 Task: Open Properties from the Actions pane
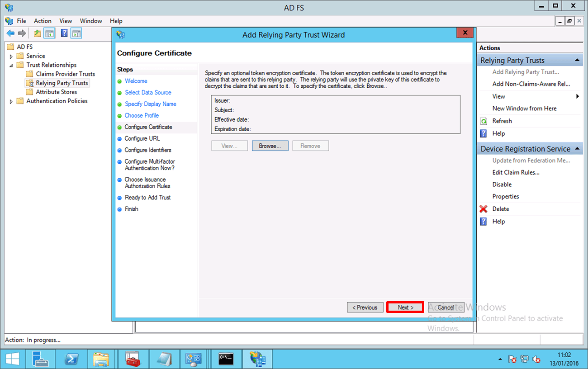[506, 197]
